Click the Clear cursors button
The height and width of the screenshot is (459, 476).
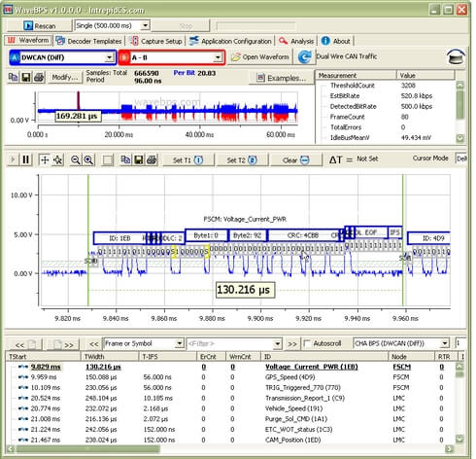pos(296,160)
